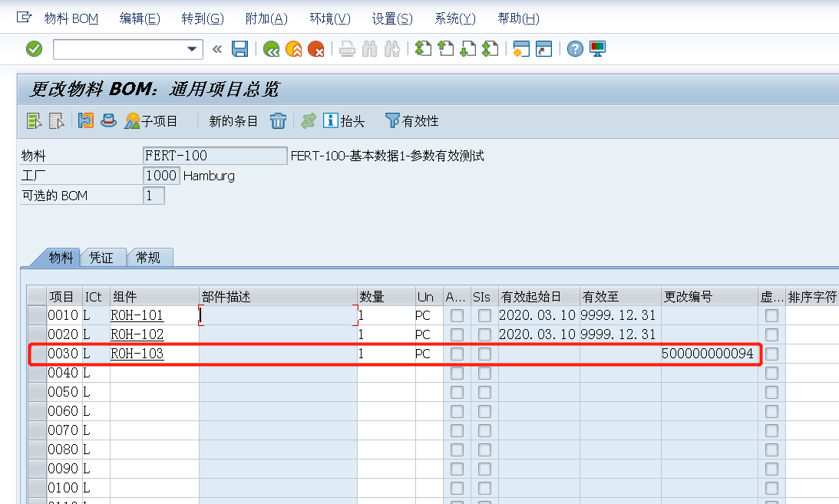839x504 pixels.
Task: Toggle the SIs checkbox in row 0020
Action: click(485, 334)
